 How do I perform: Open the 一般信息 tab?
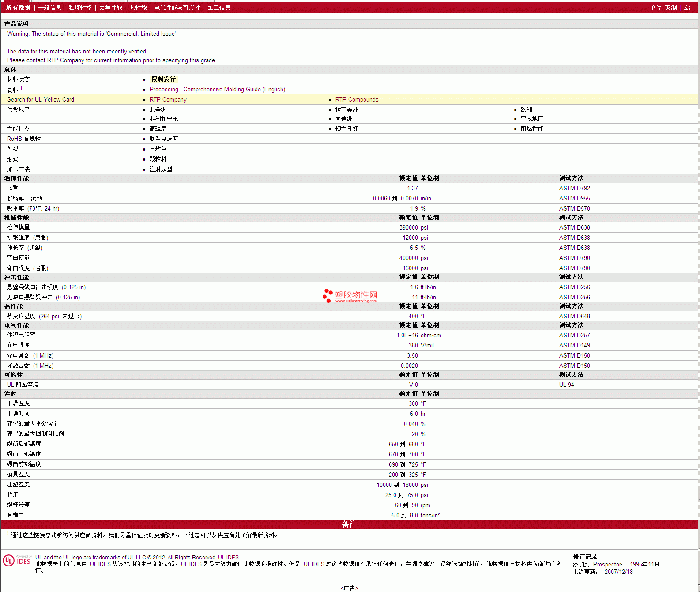pos(49,8)
